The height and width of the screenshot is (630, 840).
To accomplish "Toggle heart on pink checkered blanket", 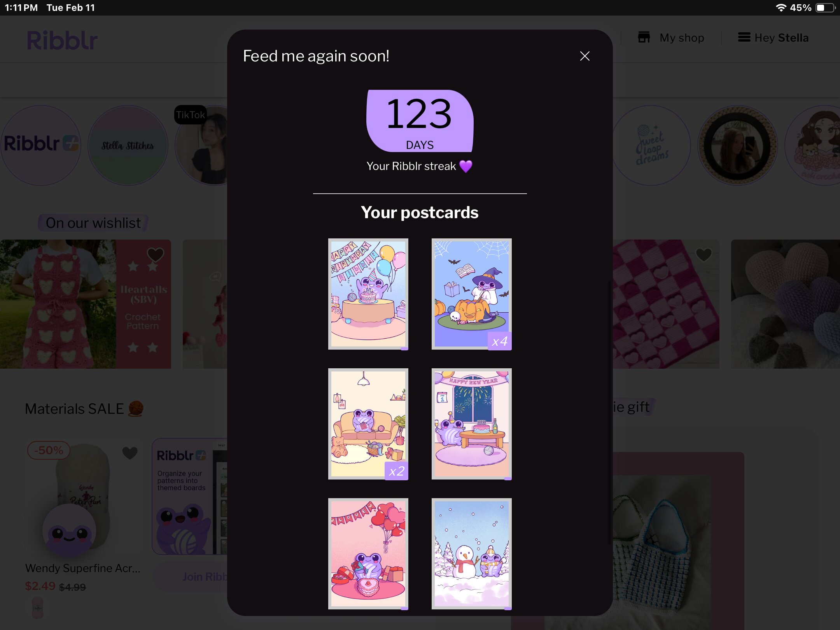I will tap(703, 255).
